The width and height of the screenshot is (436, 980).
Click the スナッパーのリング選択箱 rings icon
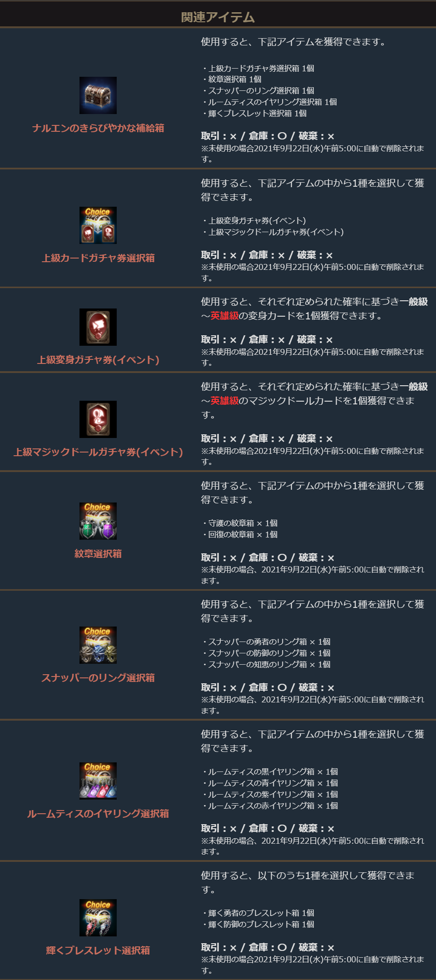(x=98, y=645)
